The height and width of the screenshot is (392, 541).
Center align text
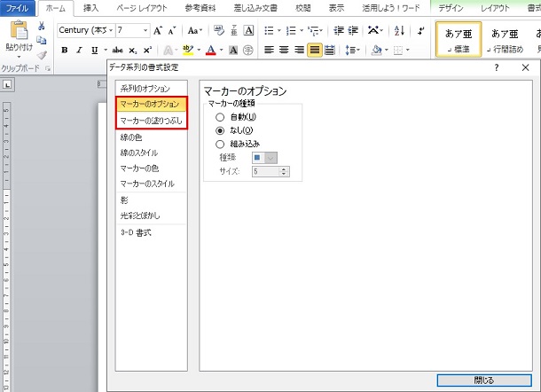tap(284, 51)
